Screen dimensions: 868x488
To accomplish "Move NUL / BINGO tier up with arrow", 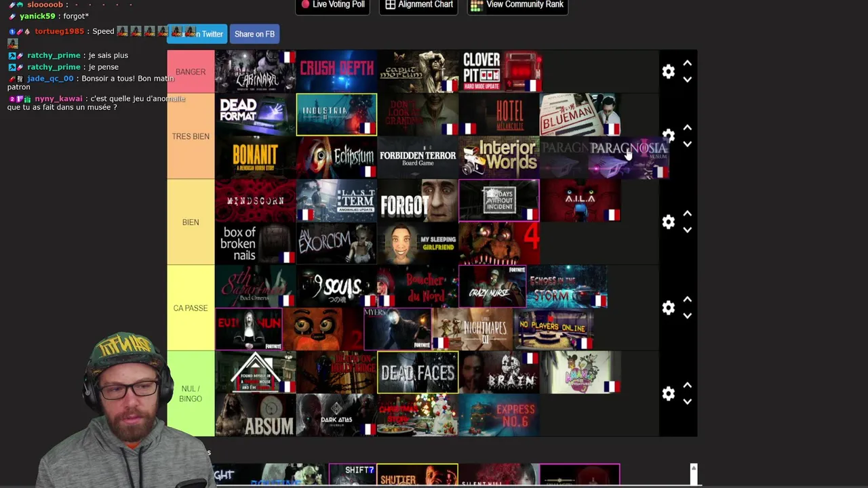I will (687, 385).
